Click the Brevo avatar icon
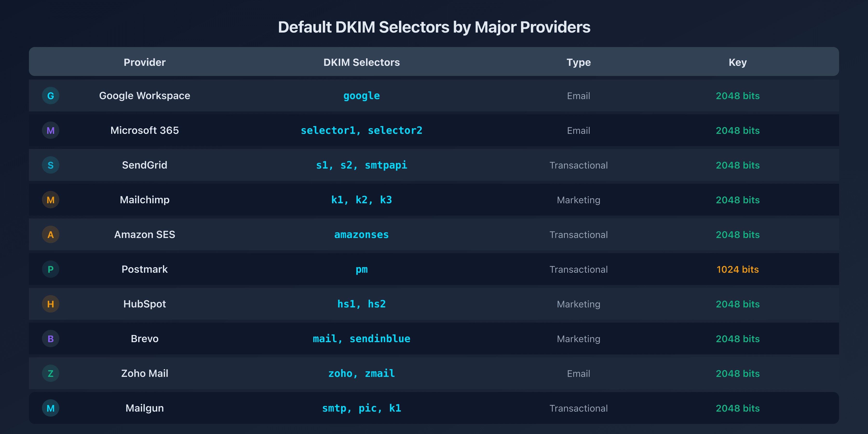This screenshot has width=868, height=434. click(x=51, y=338)
